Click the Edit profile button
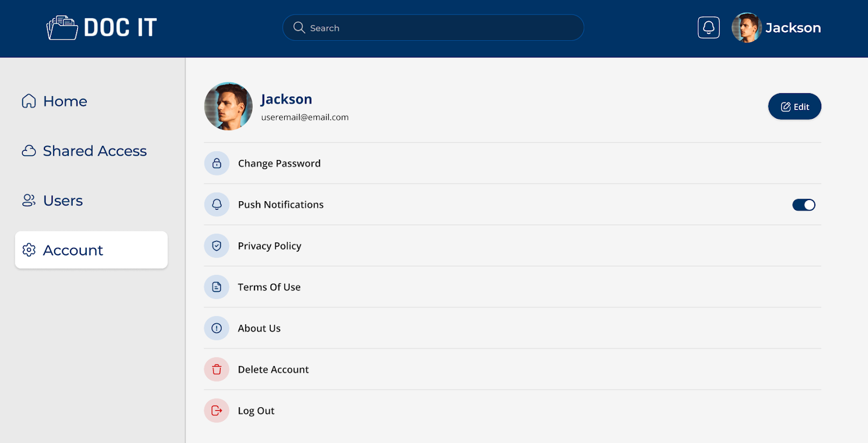Image resolution: width=868 pixels, height=443 pixels. click(x=794, y=106)
